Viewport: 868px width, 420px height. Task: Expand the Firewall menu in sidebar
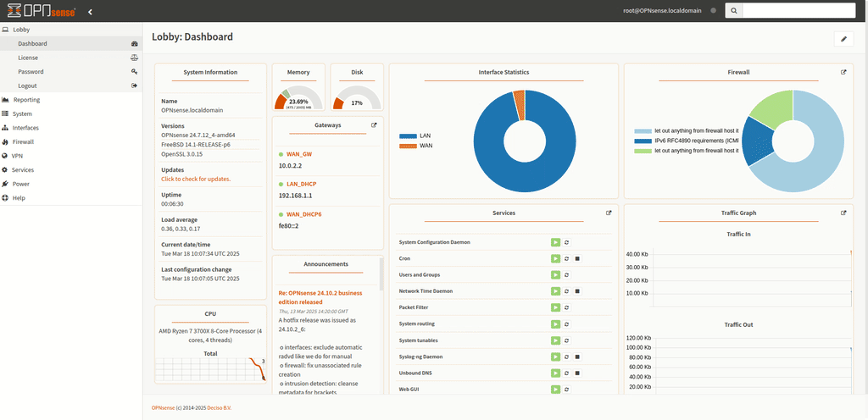coord(24,141)
